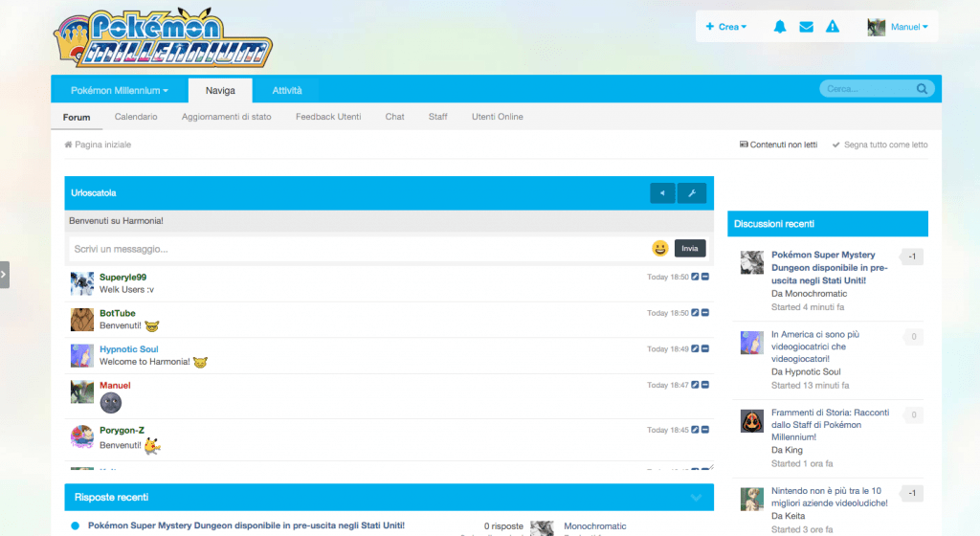Select the Forum sub-tab
This screenshot has height=536, width=980.
[x=77, y=117]
